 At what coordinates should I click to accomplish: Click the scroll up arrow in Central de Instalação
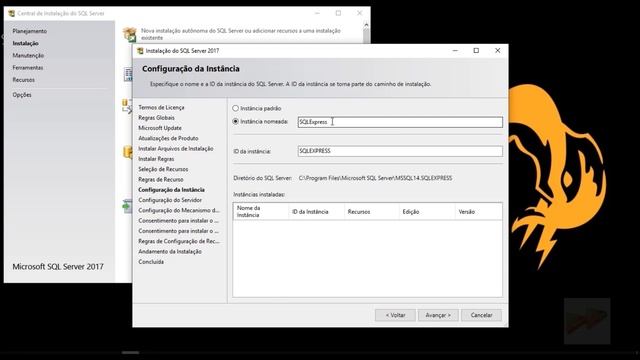[366, 25]
